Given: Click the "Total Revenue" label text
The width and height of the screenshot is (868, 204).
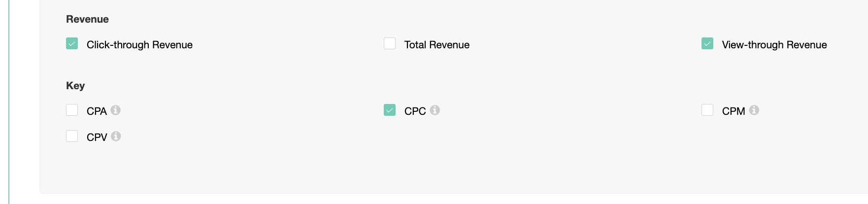Looking at the screenshot, I should tap(436, 45).
